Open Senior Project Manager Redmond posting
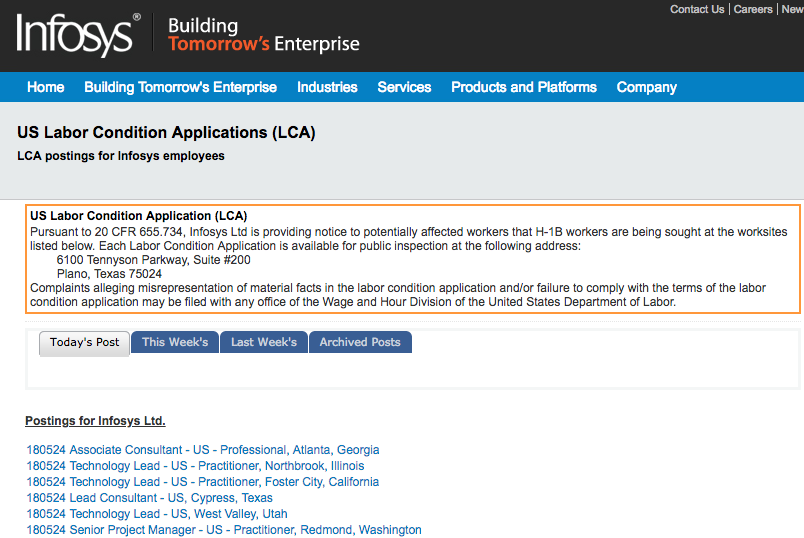 pos(224,529)
